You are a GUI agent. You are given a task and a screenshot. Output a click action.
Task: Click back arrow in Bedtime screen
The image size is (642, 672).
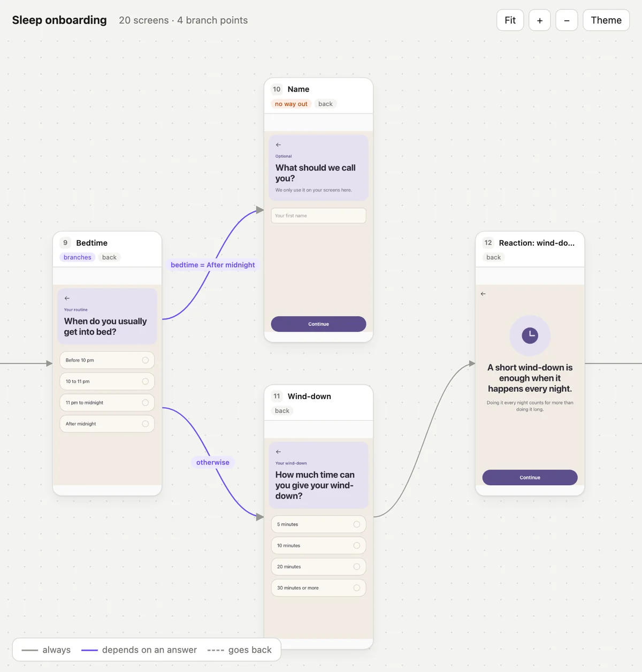click(67, 299)
